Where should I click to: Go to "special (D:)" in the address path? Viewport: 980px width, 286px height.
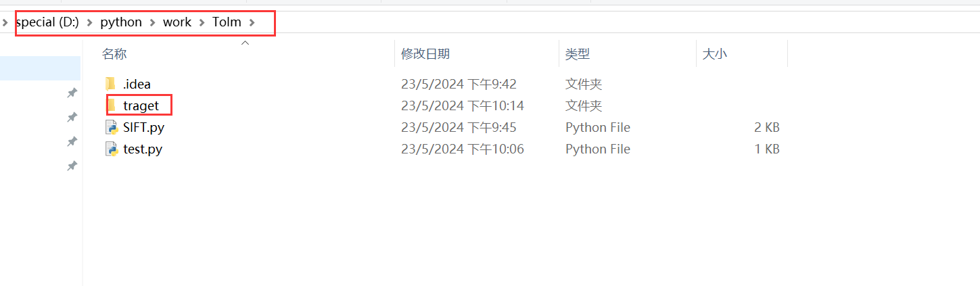(x=47, y=22)
